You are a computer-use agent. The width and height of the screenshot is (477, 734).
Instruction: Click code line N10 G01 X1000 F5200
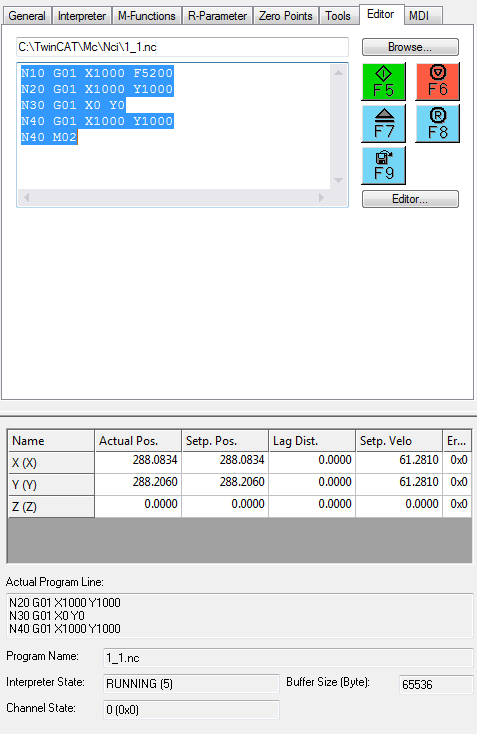(x=97, y=73)
